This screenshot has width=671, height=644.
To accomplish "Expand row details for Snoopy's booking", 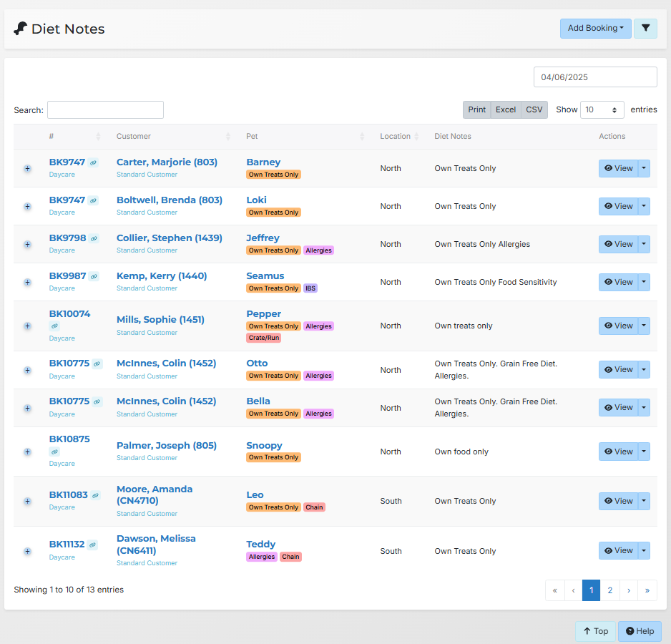I will click(27, 452).
